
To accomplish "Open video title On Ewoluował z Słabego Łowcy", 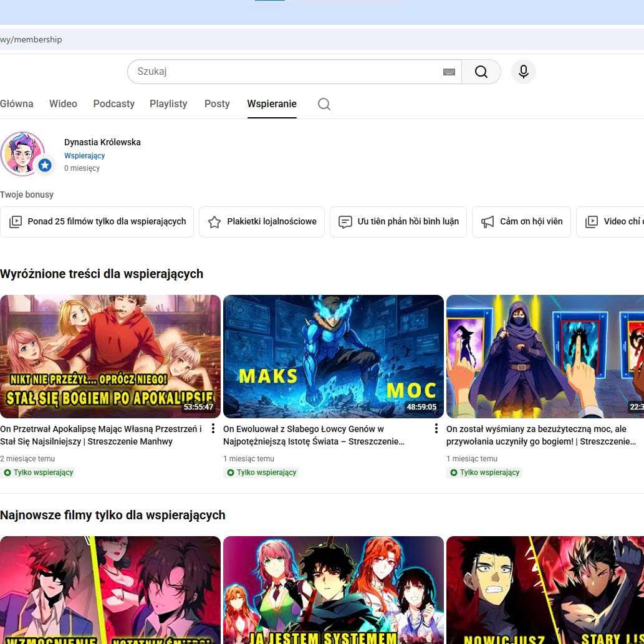I will pyautogui.click(x=314, y=435).
